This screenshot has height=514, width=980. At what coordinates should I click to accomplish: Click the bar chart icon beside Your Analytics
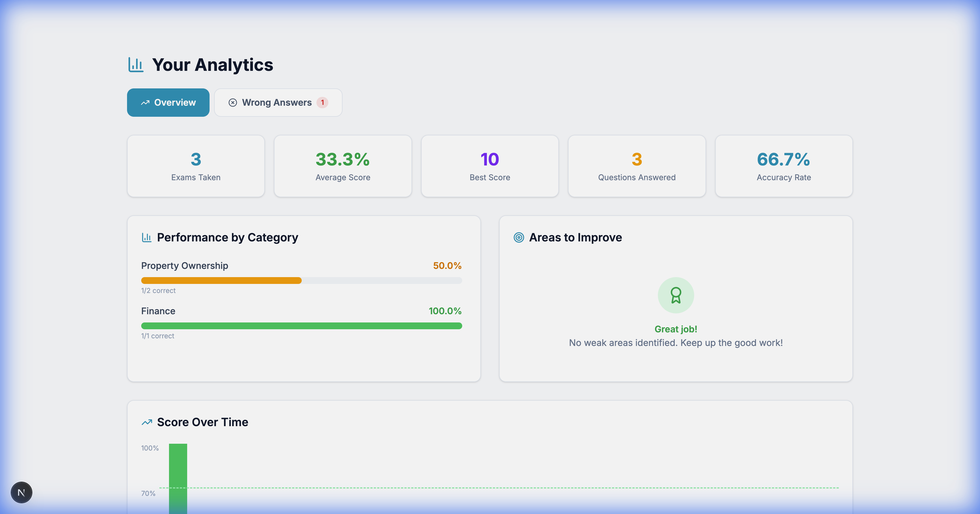[x=136, y=65]
